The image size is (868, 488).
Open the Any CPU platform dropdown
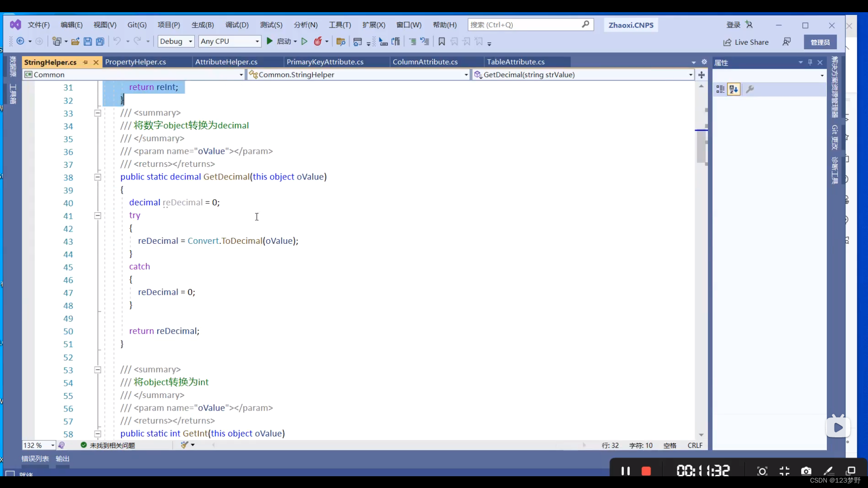click(230, 41)
